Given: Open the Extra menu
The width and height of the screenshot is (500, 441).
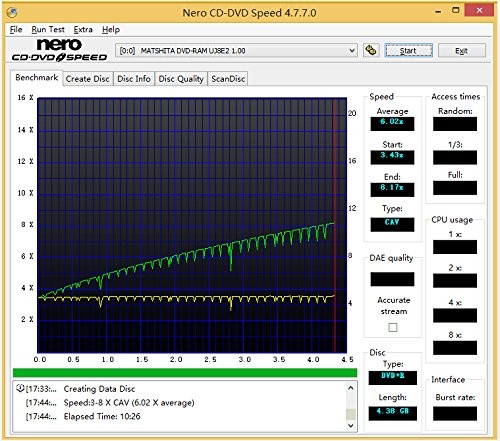Looking at the screenshot, I should tap(83, 30).
